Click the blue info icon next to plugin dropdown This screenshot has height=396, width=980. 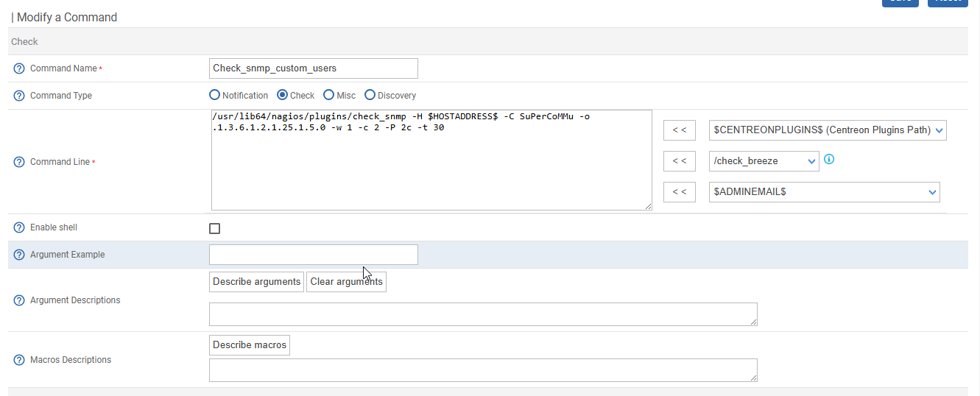coord(829,159)
